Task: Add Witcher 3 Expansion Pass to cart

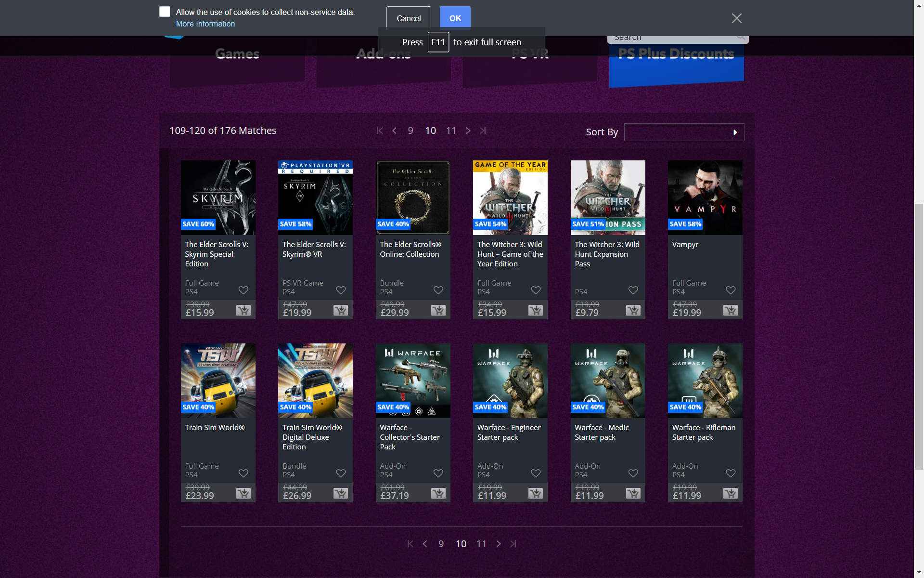Action: pos(633,310)
